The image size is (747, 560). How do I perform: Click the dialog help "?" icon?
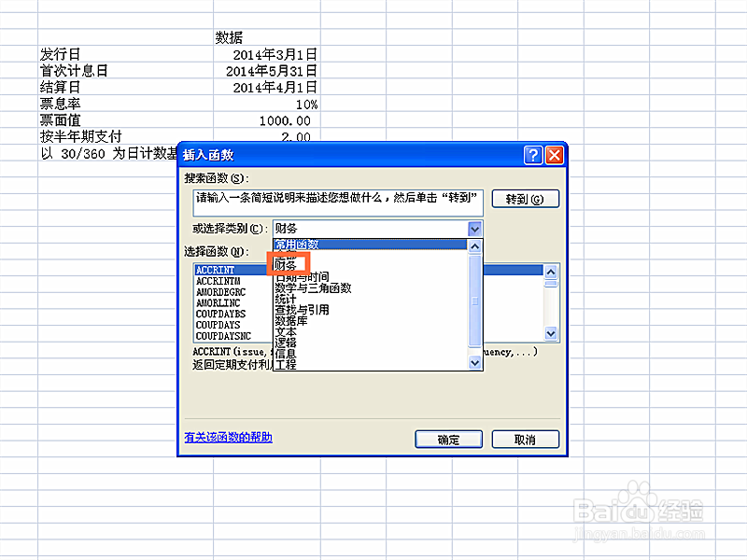[x=534, y=155]
